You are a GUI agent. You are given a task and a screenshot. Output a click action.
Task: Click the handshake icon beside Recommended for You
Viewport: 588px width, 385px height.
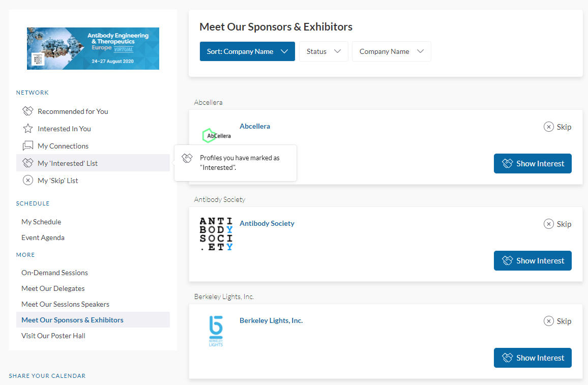click(x=27, y=111)
